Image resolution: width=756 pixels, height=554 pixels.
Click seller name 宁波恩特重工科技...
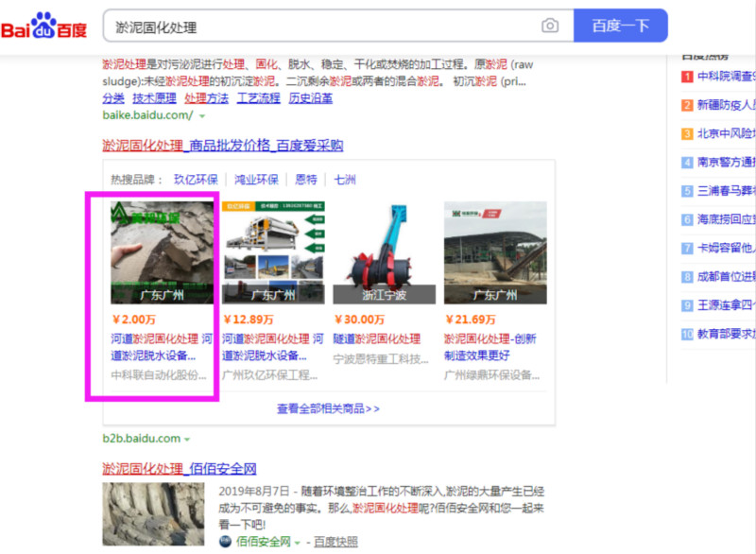pos(381,359)
